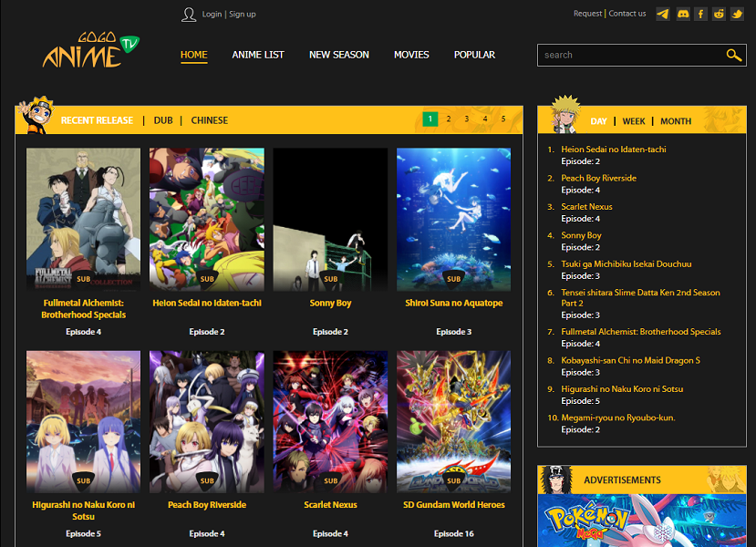Open SD Gundam World Heroes poster

click(454, 422)
